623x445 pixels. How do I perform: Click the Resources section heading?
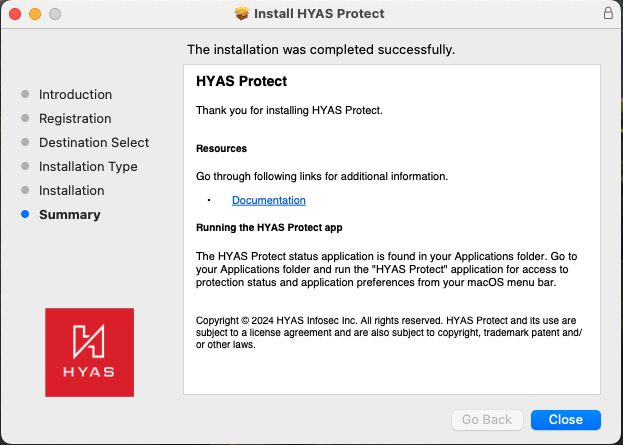pos(221,148)
